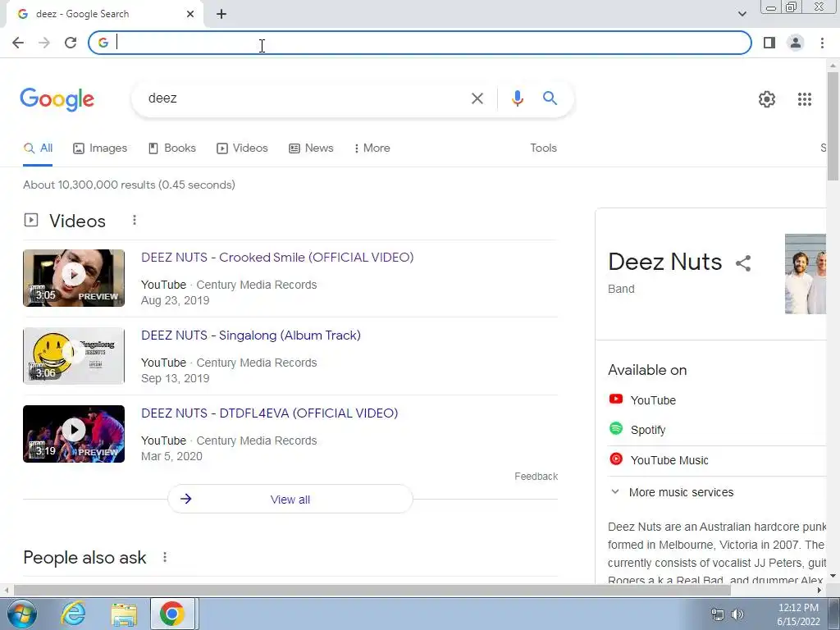Viewport: 840px width, 630px height.
Task: Play the Singalong video thumbnail
Action: click(74, 356)
